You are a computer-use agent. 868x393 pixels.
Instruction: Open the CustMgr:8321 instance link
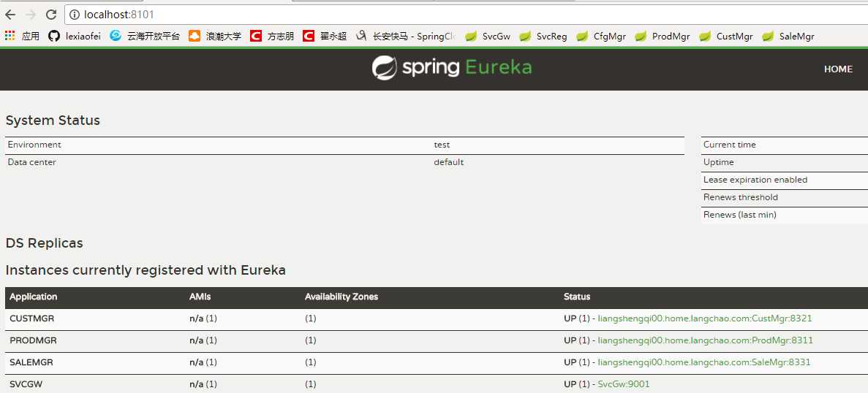pyautogui.click(x=705, y=318)
